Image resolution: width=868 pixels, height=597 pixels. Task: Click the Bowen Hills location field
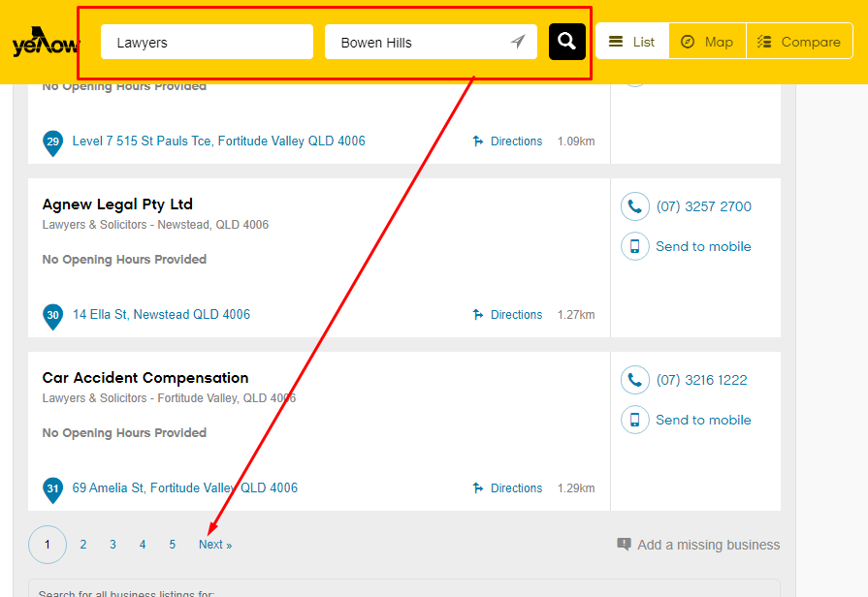point(417,43)
